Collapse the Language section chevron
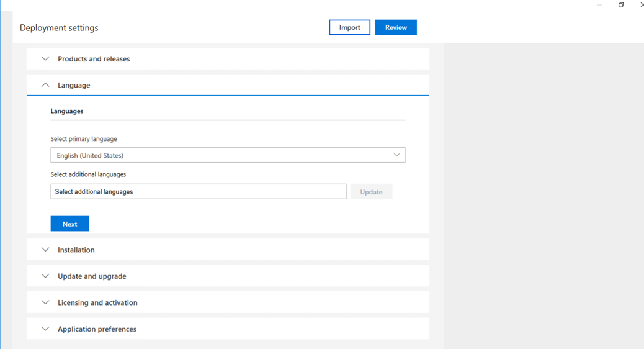The image size is (644, 349). (x=45, y=85)
